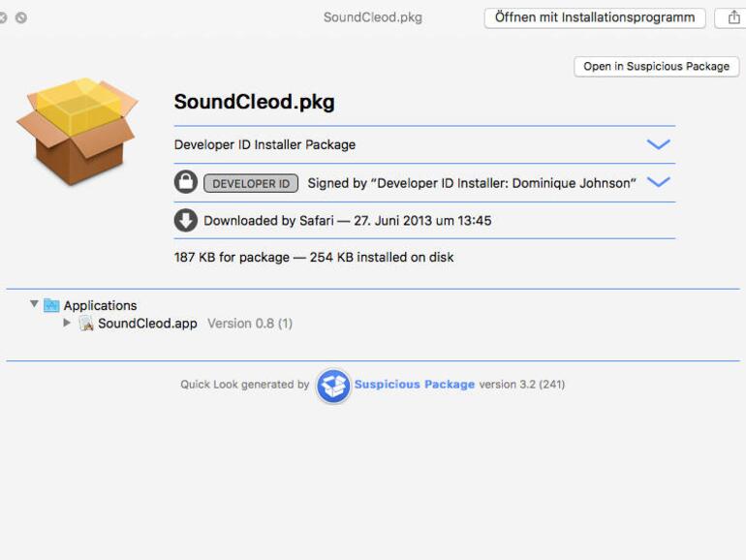Click the download arrow icon
The width and height of the screenshot is (746, 560).
[185, 220]
